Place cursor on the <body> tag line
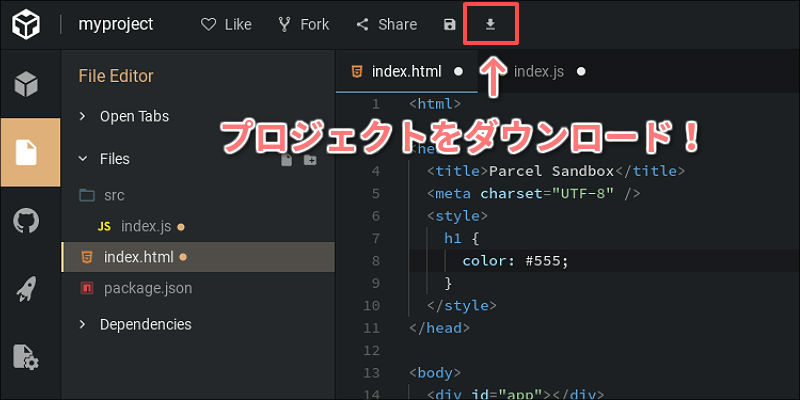Screen dimensions: 800x400 click(435, 372)
